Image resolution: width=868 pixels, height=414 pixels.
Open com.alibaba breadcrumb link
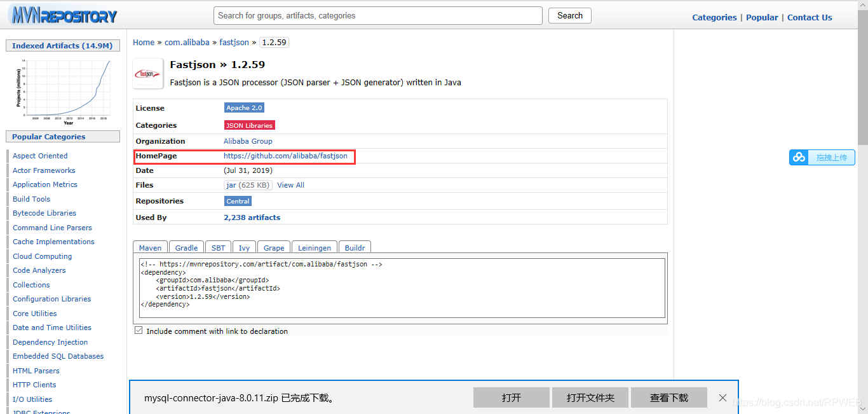[x=187, y=43]
